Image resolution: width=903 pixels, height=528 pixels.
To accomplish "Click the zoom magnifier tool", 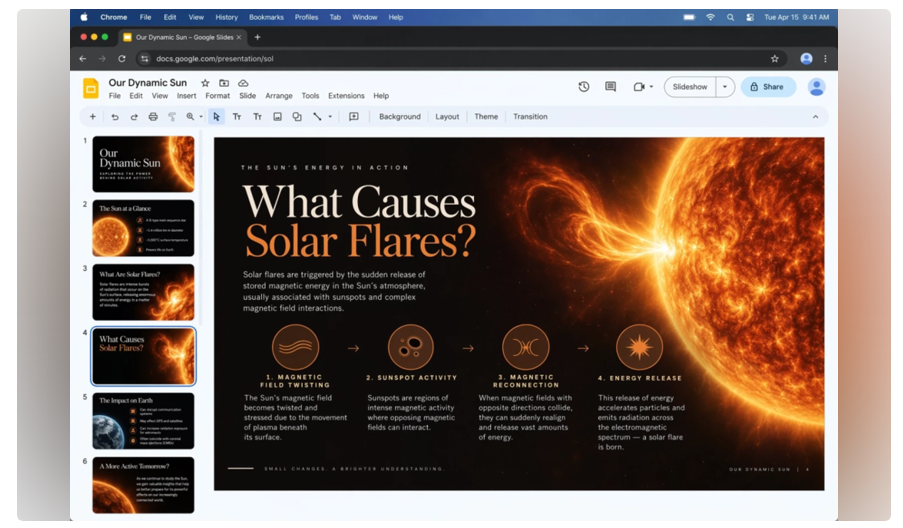I will (x=190, y=117).
